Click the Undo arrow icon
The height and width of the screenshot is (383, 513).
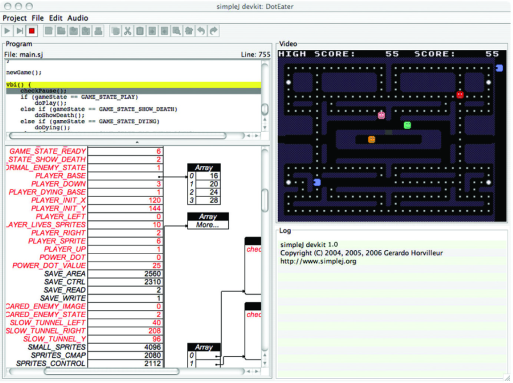[x=201, y=31]
